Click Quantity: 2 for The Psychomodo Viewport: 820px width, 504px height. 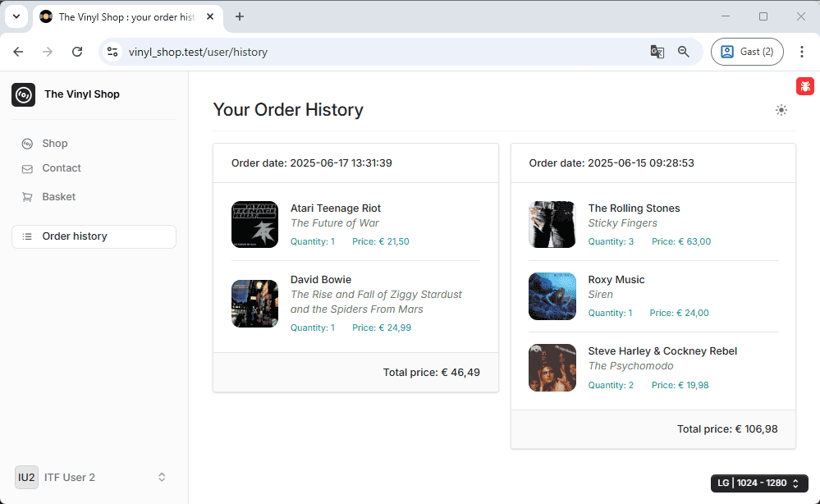(x=611, y=385)
